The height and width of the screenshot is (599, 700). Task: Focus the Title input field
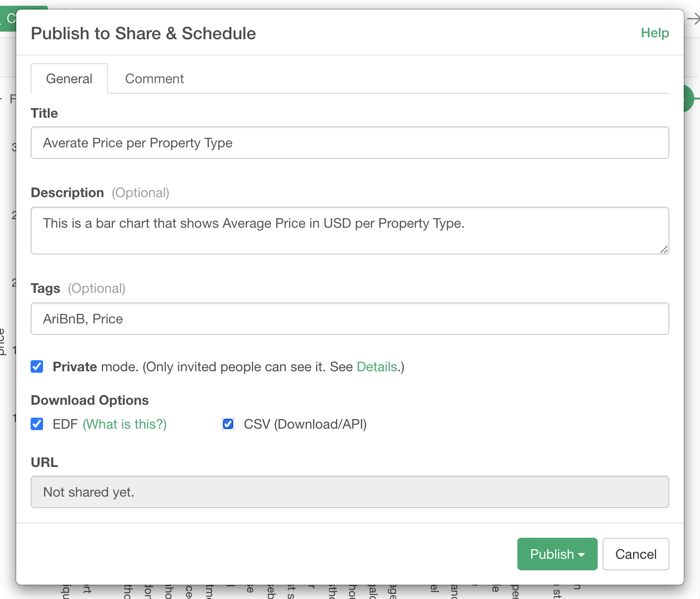350,143
